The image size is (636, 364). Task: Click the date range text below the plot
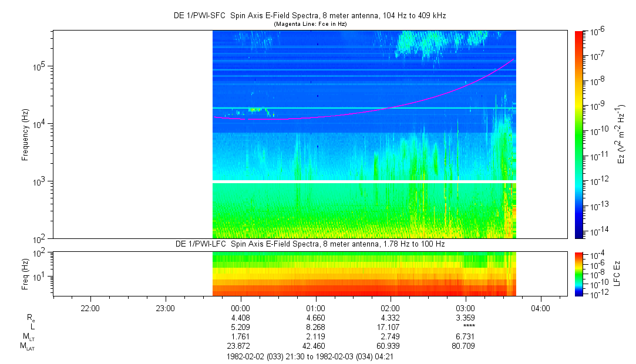click(309, 356)
